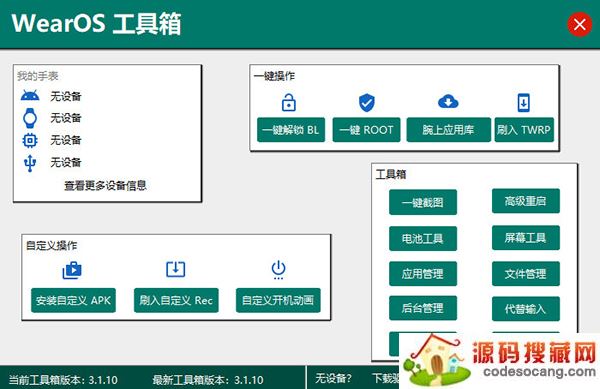The height and width of the screenshot is (389, 600).
Task: Click the phone flash TWRP icon
Action: tap(523, 103)
